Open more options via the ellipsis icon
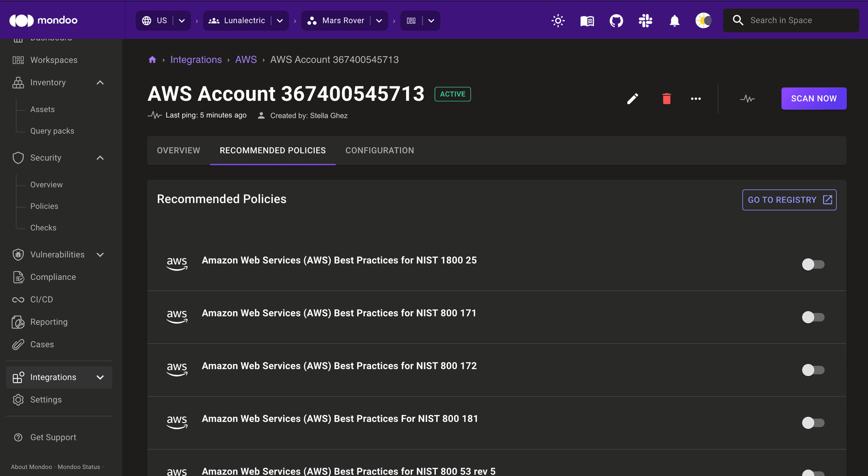868x476 pixels. (x=696, y=98)
